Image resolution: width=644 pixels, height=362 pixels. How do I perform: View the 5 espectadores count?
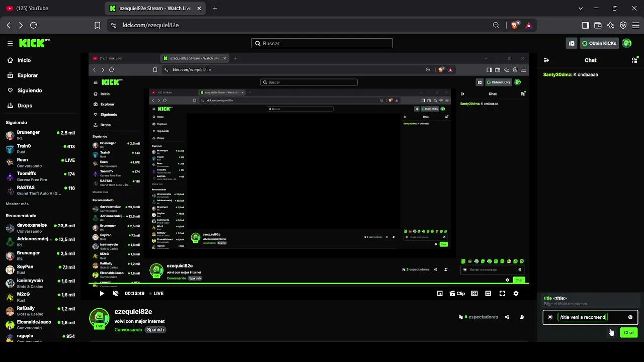tap(478, 317)
